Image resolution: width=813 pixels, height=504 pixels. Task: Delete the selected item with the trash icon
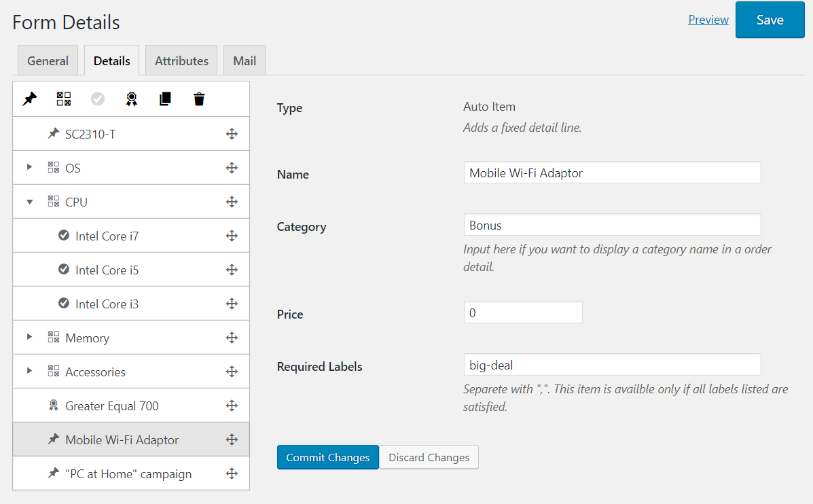pyautogui.click(x=198, y=99)
